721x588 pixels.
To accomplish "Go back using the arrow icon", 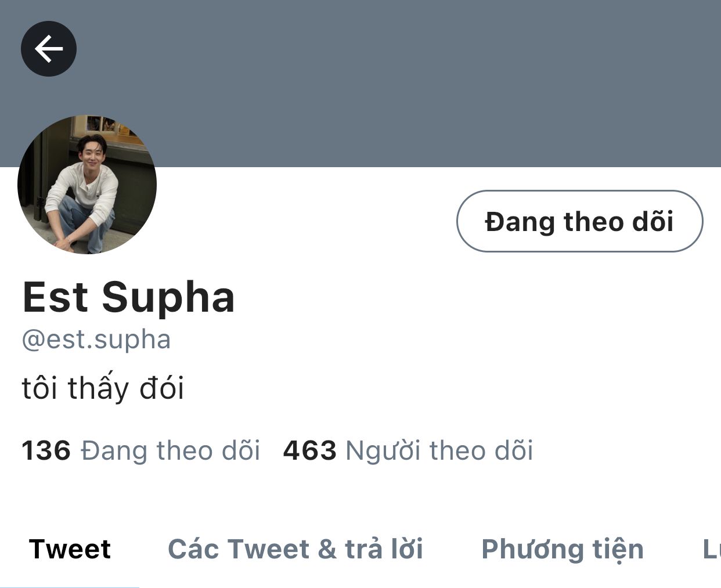I will pyautogui.click(x=49, y=49).
